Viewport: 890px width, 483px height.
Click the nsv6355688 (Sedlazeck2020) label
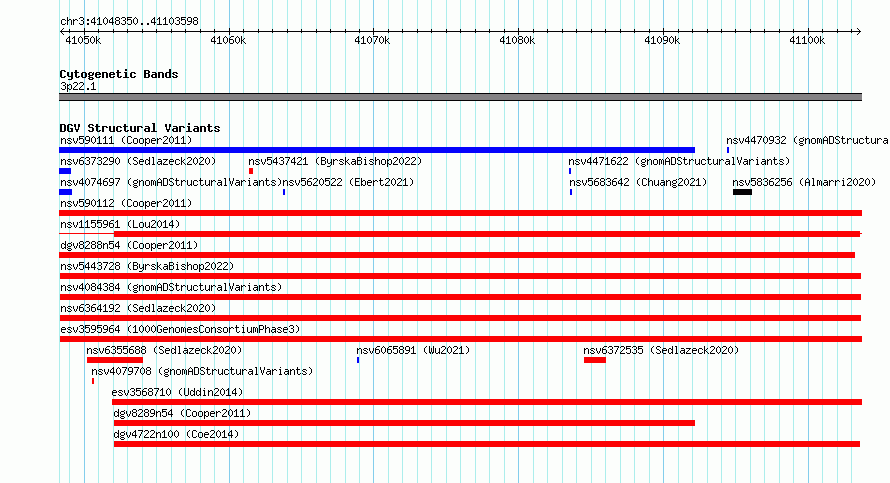point(164,350)
